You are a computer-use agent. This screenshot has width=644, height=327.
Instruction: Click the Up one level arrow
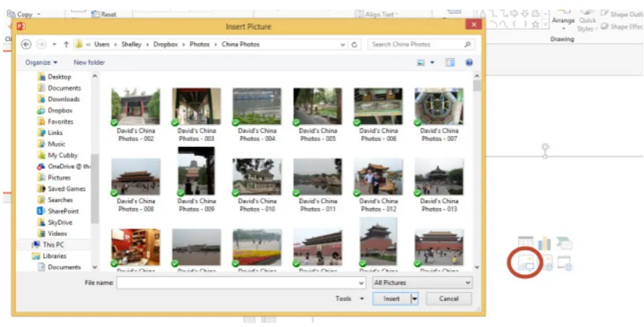[x=66, y=44]
